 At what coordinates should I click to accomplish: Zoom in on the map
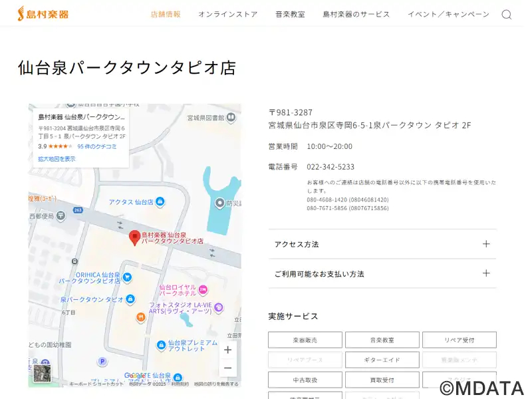click(x=227, y=350)
